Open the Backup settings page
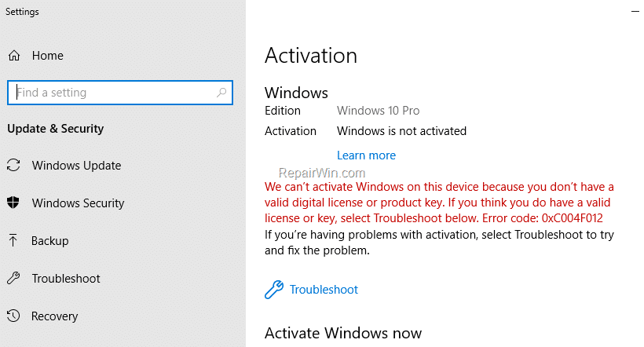Viewport: 644px width, 347px height. [49, 241]
